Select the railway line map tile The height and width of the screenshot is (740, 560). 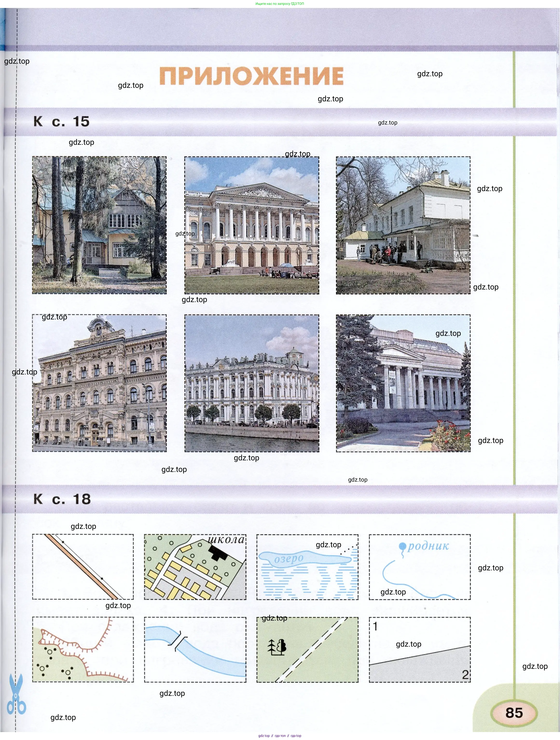pyautogui.click(x=83, y=567)
